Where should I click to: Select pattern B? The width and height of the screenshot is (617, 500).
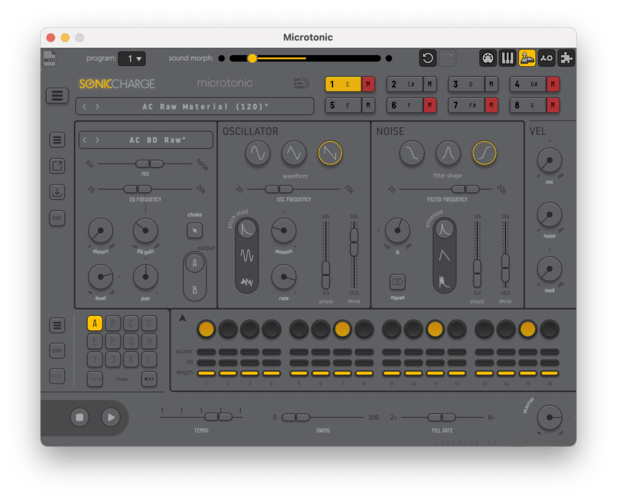tap(113, 323)
